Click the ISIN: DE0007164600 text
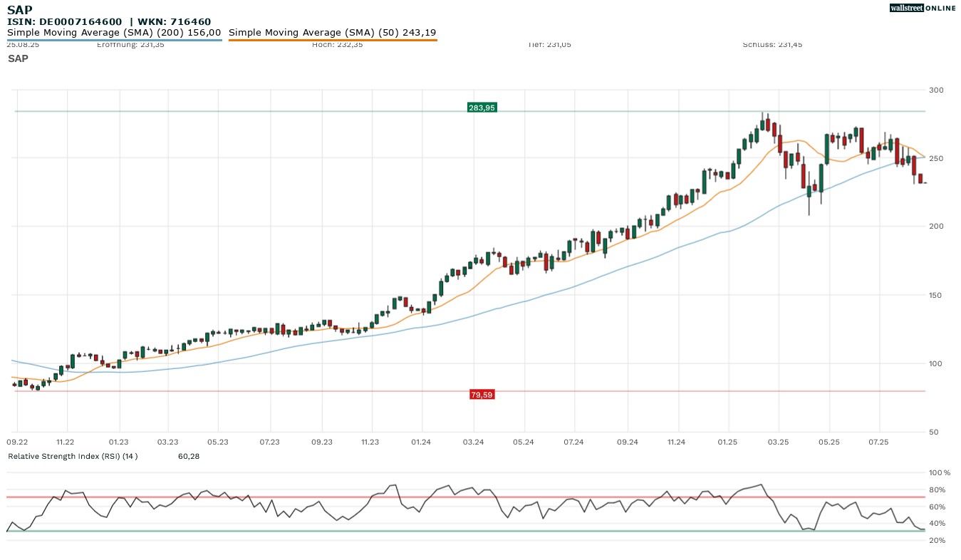This screenshot has width=961, height=560. coord(65,21)
